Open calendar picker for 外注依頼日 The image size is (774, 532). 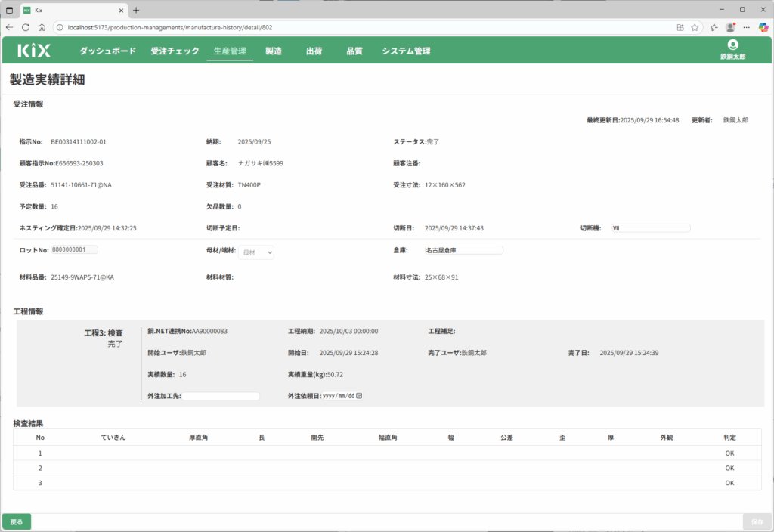[x=359, y=396]
